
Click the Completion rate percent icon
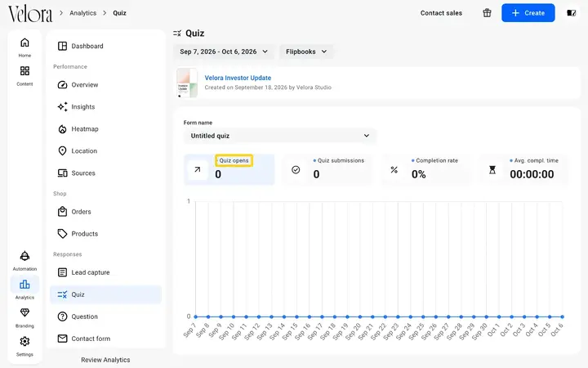pyautogui.click(x=394, y=170)
